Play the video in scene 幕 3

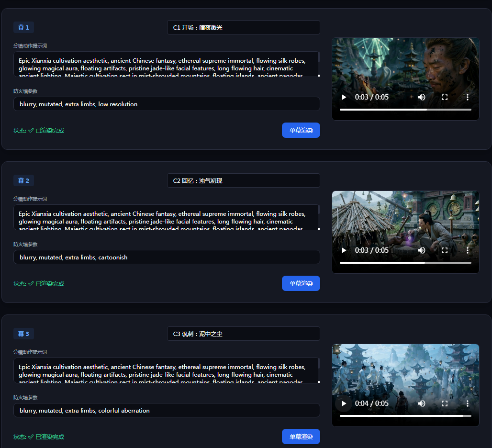pyautogui.click(x=344, y=403)
